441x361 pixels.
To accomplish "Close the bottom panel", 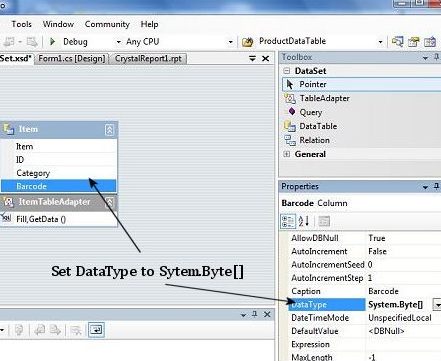I will pos(267,314).
